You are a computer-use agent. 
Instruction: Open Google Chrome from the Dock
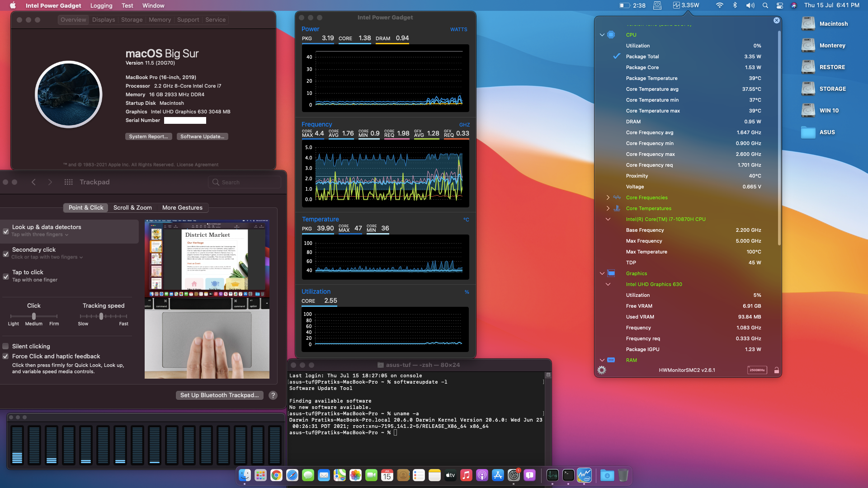pyautogui.click(x=276, y=475)
